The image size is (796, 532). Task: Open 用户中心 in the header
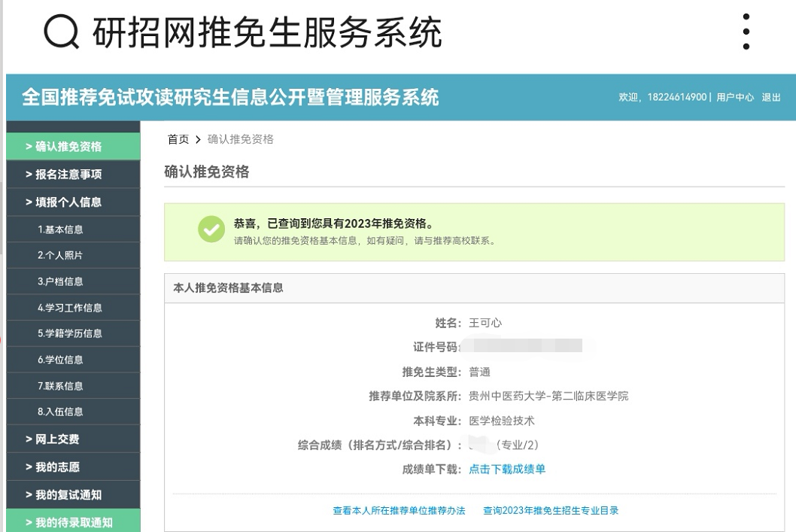[734, 97]
